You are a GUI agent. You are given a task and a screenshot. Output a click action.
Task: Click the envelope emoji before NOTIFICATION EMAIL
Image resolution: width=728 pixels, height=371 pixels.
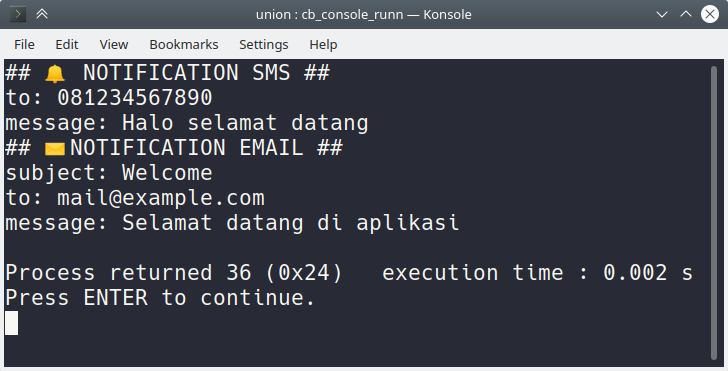point(55,149)
